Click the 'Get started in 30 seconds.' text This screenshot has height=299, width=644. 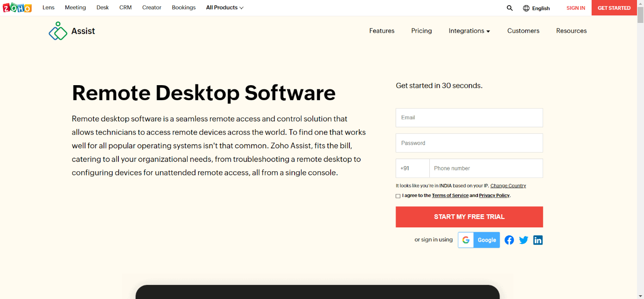tap(439, 86)
